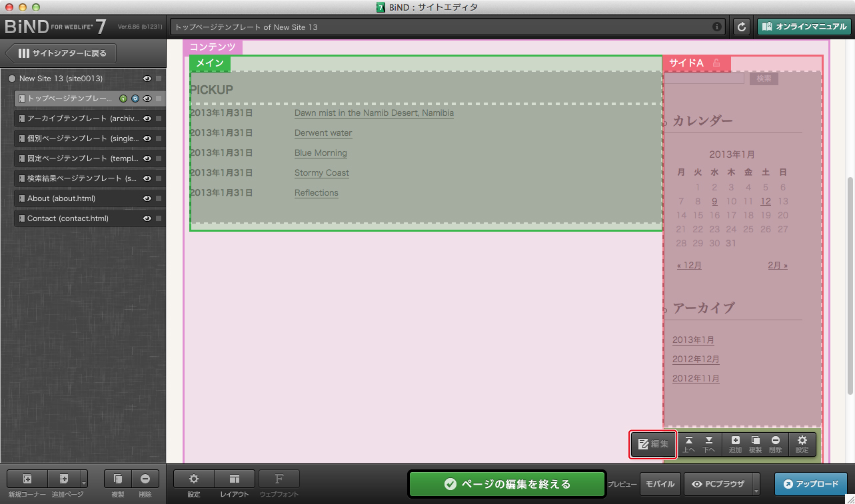The height and width of the screenshot is (504, 855).
Task: Click page icon of Contact row
Action: pos(22,218)
